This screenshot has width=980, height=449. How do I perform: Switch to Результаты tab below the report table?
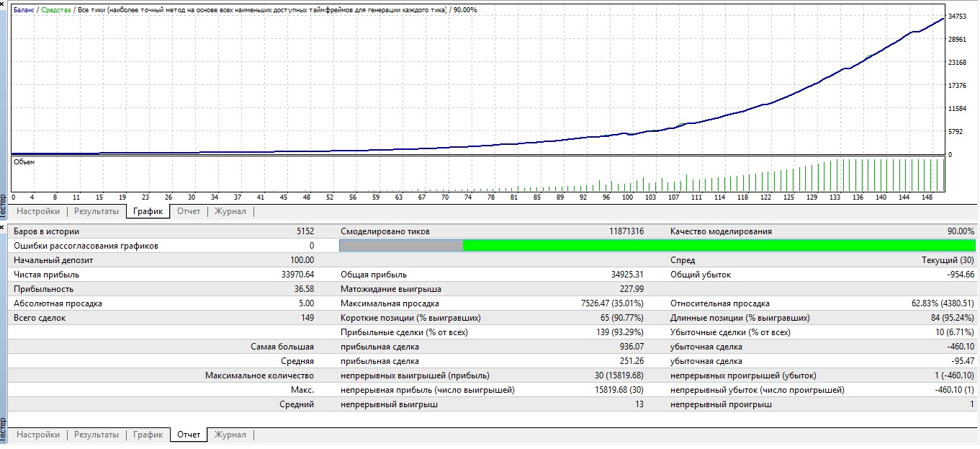point(96,435)
